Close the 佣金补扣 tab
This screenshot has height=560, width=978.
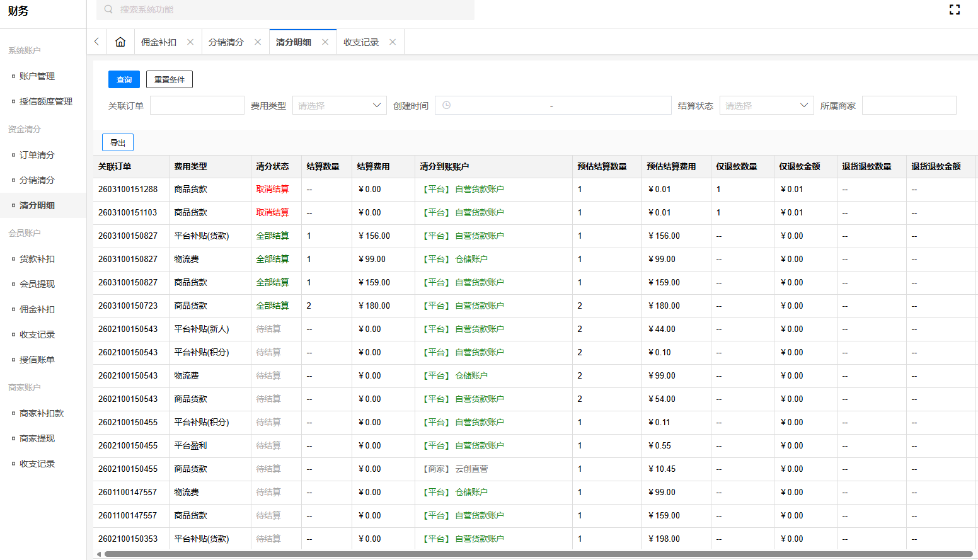pos(191,41)
